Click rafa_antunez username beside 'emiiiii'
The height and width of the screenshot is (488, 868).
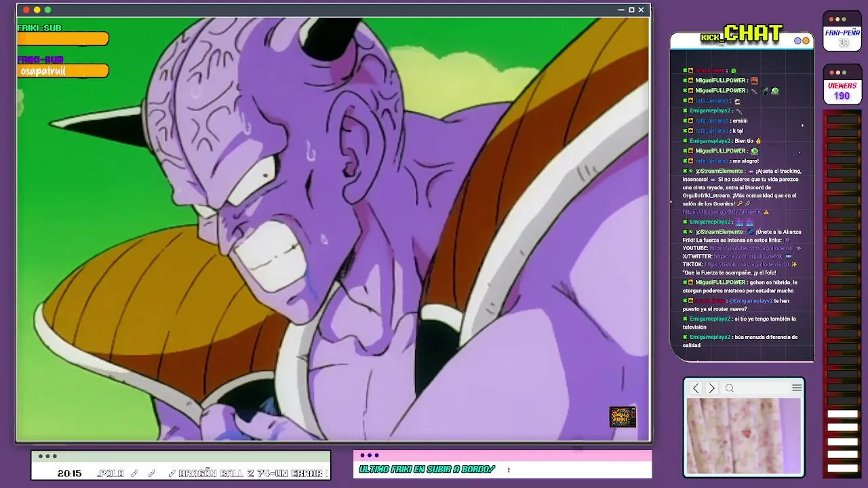pyautogui.click(x=712, y=121)
